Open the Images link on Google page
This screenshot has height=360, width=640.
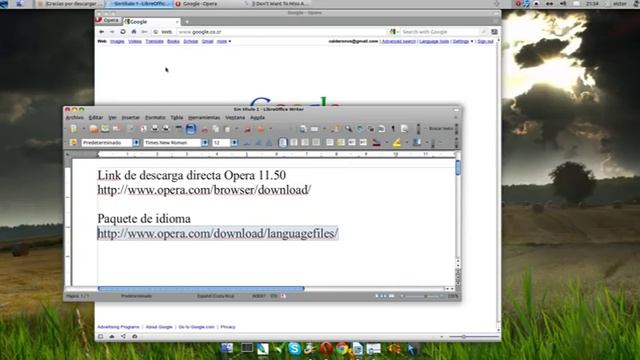pos(117,41)
